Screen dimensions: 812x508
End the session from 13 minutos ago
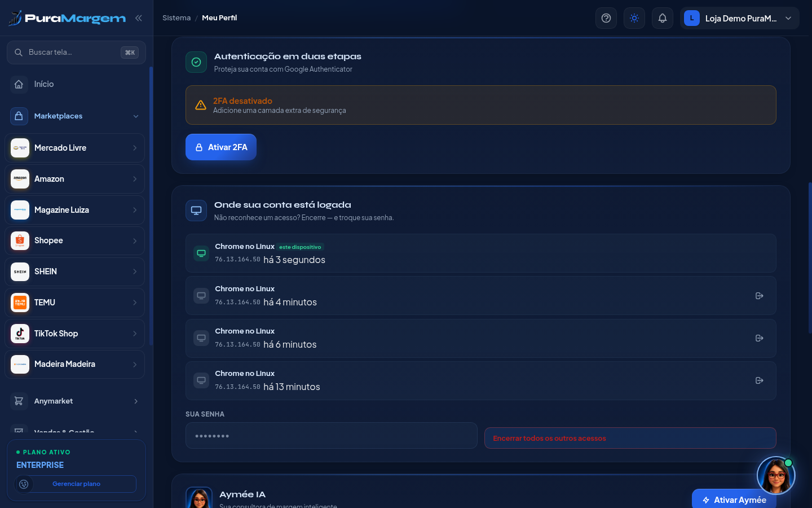[760, 380]
